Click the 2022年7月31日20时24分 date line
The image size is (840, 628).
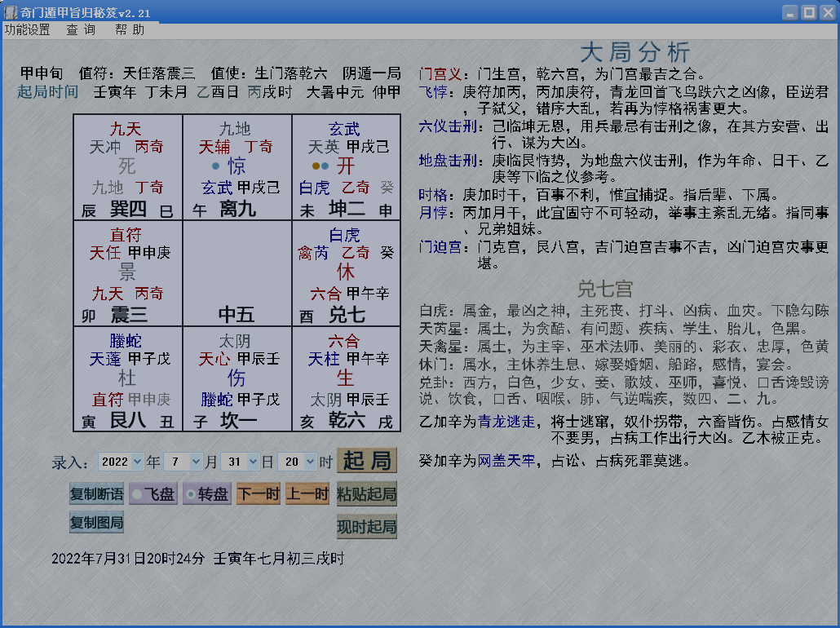tap(128, 559)
